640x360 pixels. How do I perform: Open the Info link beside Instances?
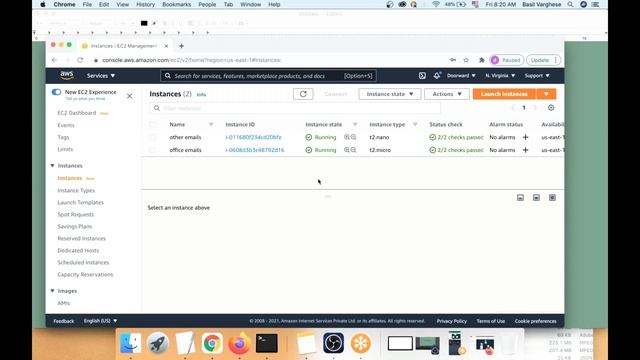pyautogui.click(x=201, y=95)
